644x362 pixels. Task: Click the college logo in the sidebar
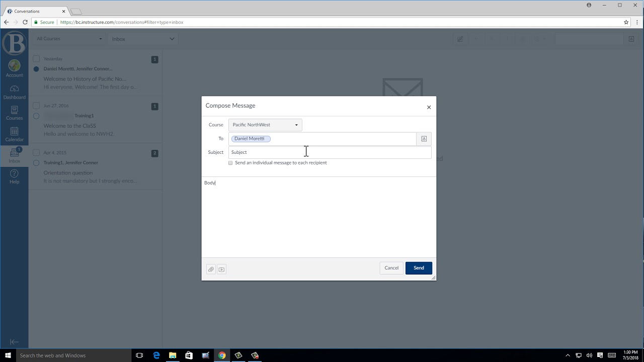pos(14,43)
